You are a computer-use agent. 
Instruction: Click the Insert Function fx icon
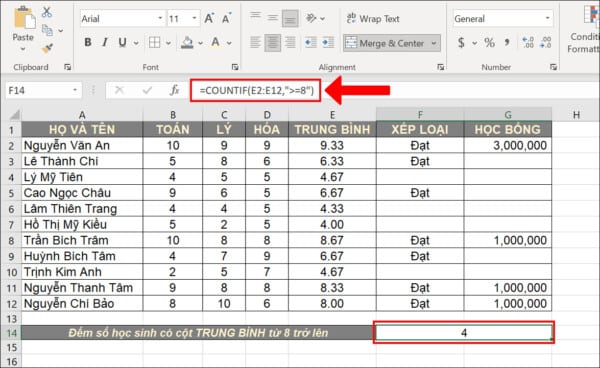174,90
